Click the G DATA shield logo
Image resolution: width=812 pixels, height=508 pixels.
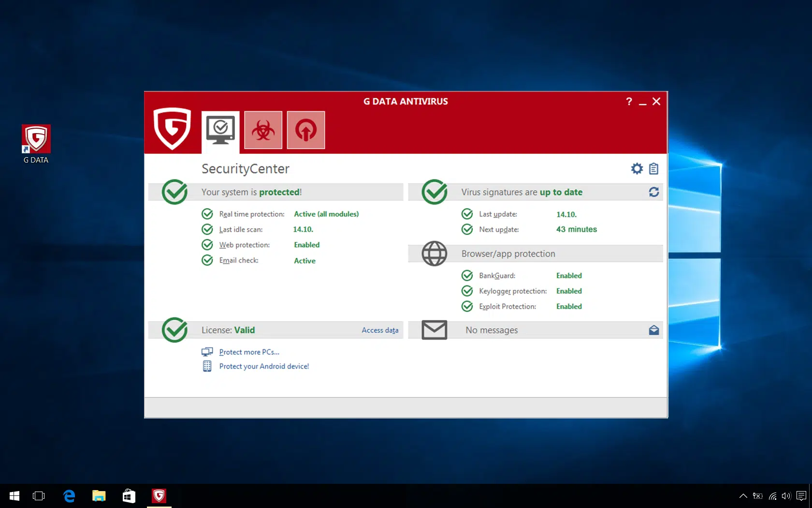pos(172,128)
